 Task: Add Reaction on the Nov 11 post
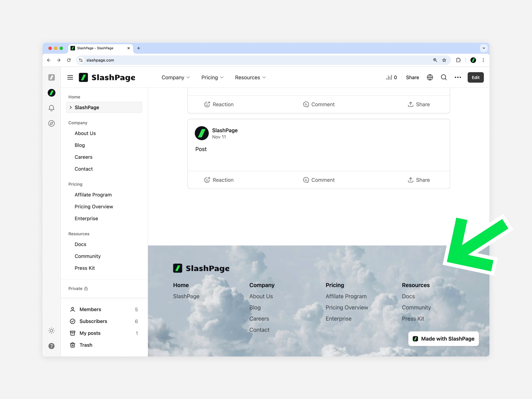(219, 180)
